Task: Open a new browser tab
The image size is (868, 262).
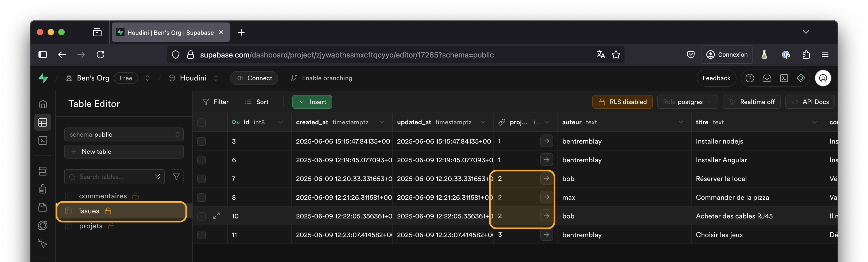Action: pyautogui.click(x=241, y=32)
